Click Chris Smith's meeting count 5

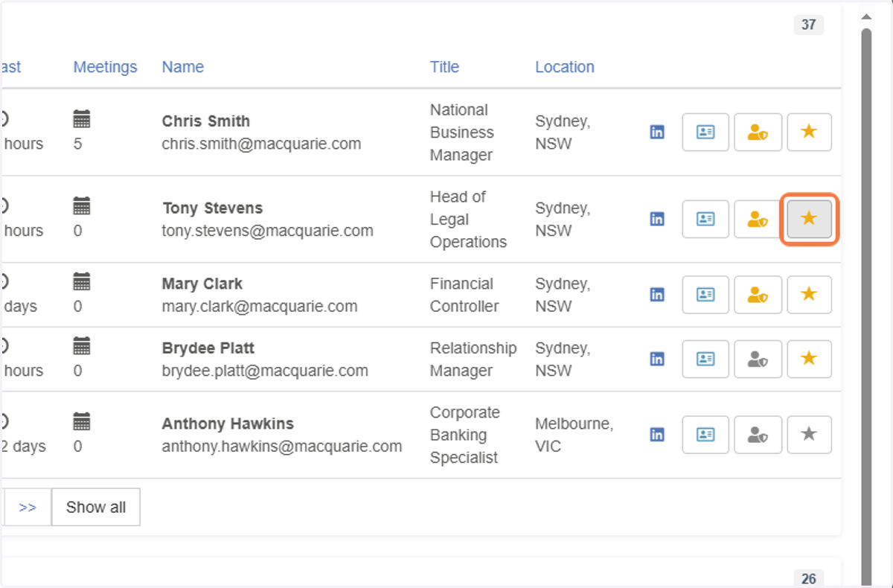click(78, 144)
